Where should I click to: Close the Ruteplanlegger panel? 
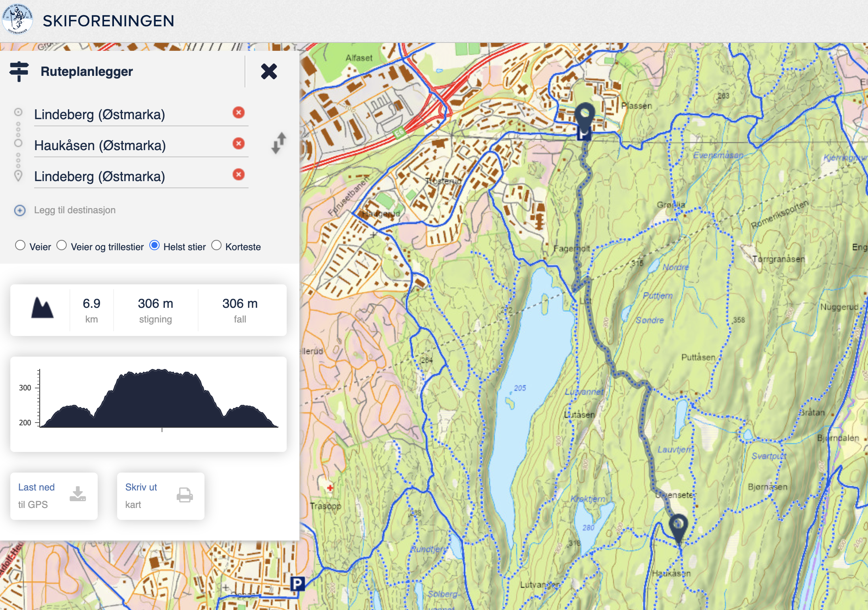point(269,71)
